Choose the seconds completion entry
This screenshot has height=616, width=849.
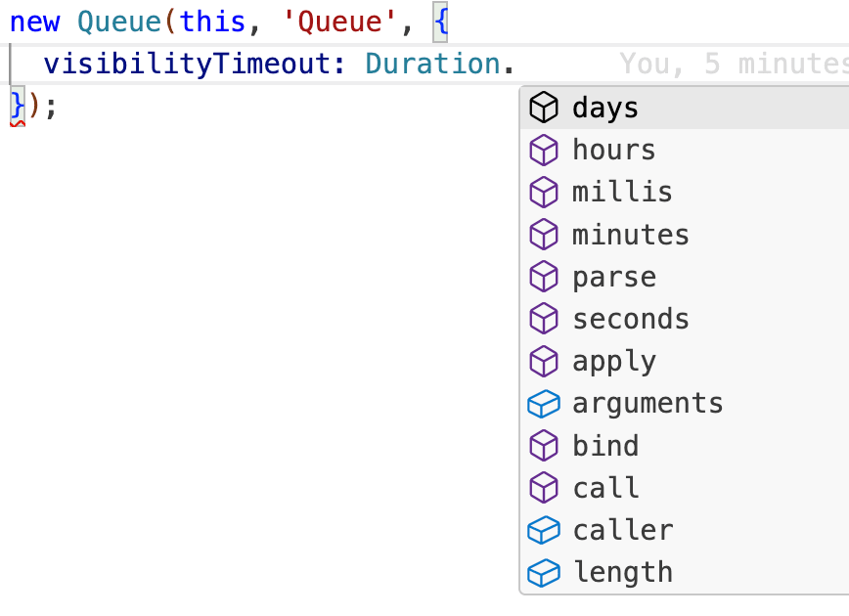pyautogui.click(x=631, y=319)
